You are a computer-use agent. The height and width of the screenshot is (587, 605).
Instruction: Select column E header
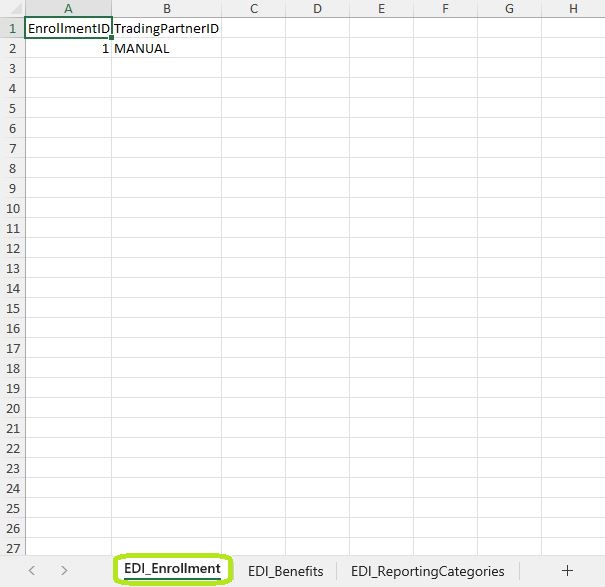[x=381, y=8]
